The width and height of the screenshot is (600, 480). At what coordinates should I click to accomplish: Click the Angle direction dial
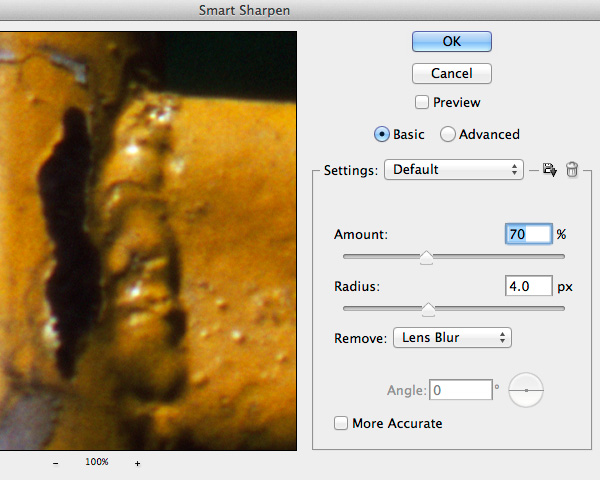pos(526,390)
